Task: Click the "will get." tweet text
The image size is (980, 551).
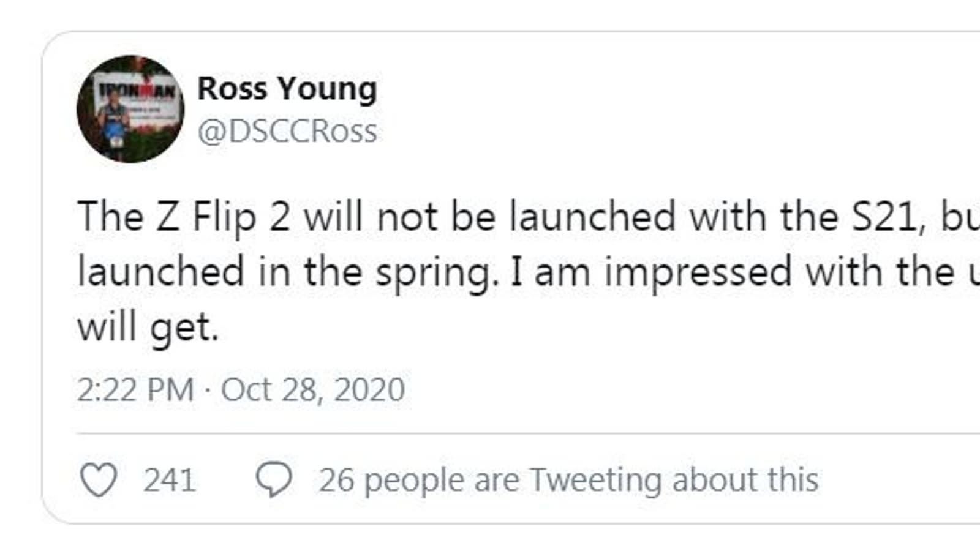Action: pos(148,328)
